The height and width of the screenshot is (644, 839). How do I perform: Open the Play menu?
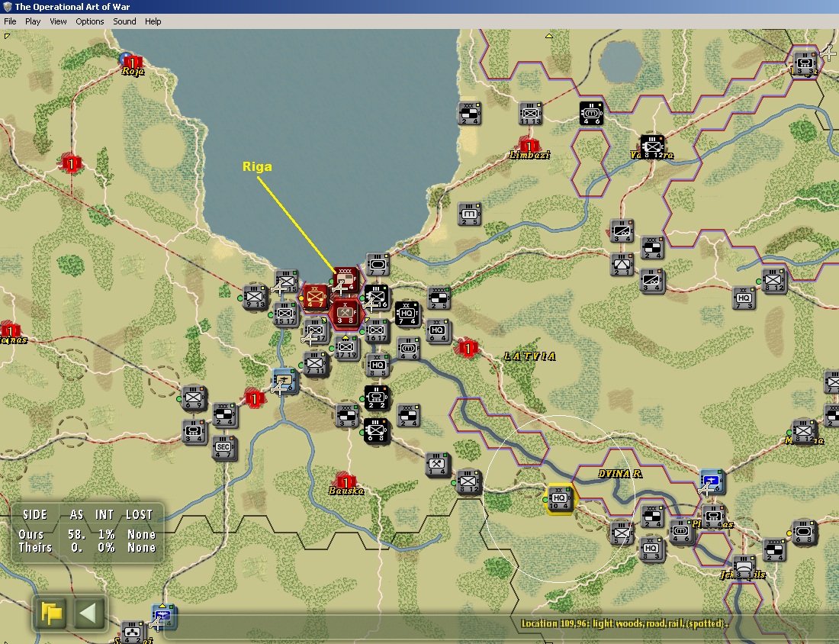point(33,21)
